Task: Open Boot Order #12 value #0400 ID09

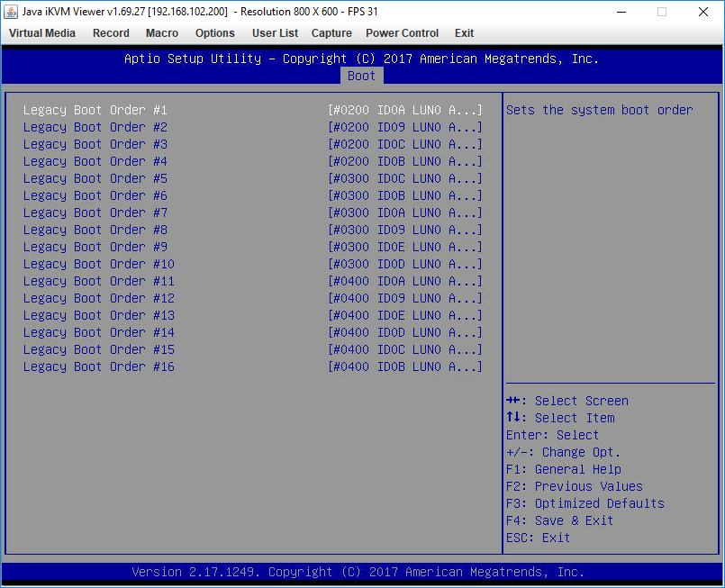Action: click(405, 298)
